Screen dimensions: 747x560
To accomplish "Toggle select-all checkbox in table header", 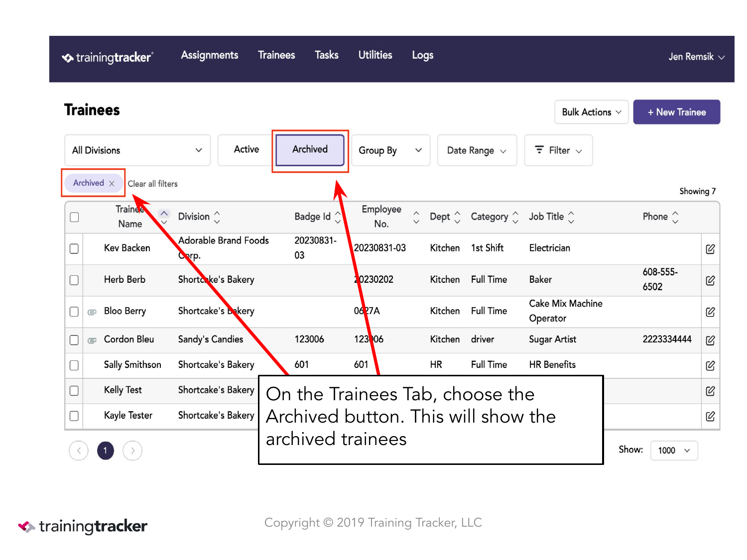I will tap(74, 217).
